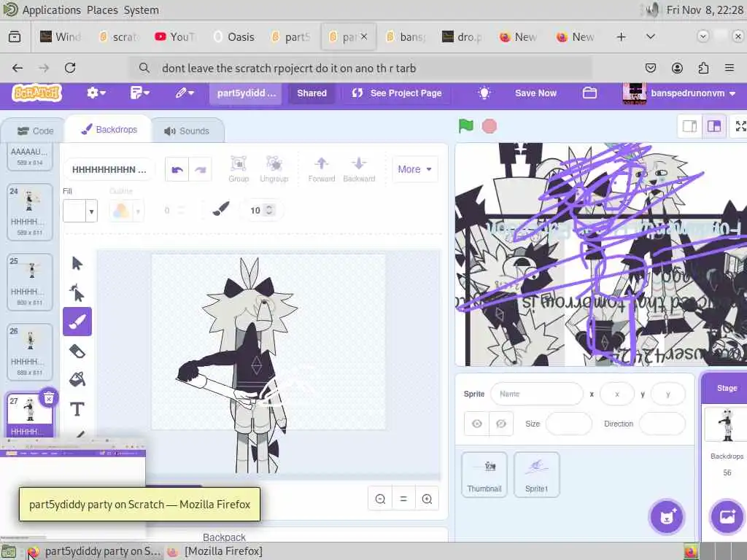Select backdrop thumbnail 25
Image resolution: width=747 pixels, height=560 pixels.
tap(29, 282)
